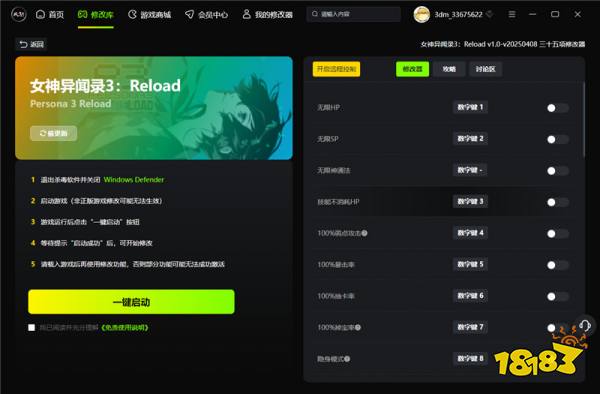The height and width of the screenshot is (394, 600).
Task: Switch to the 攻略 tab
Action: (x=449, y=69)
